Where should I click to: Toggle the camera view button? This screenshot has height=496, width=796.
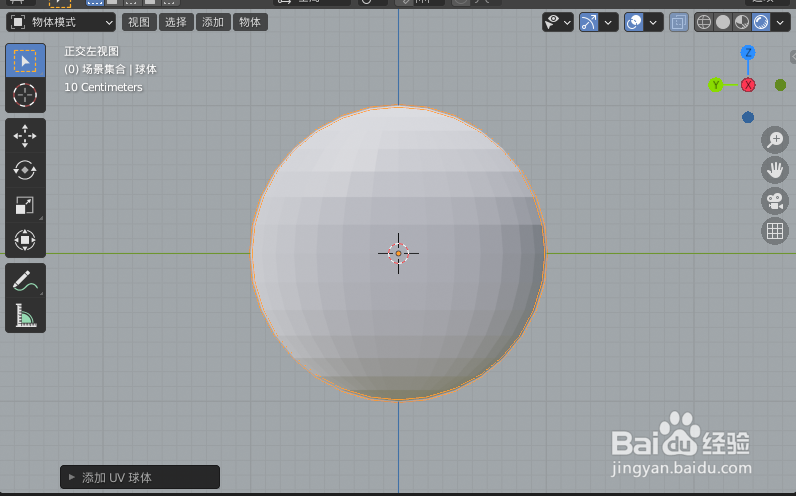(x=775, y=201)
